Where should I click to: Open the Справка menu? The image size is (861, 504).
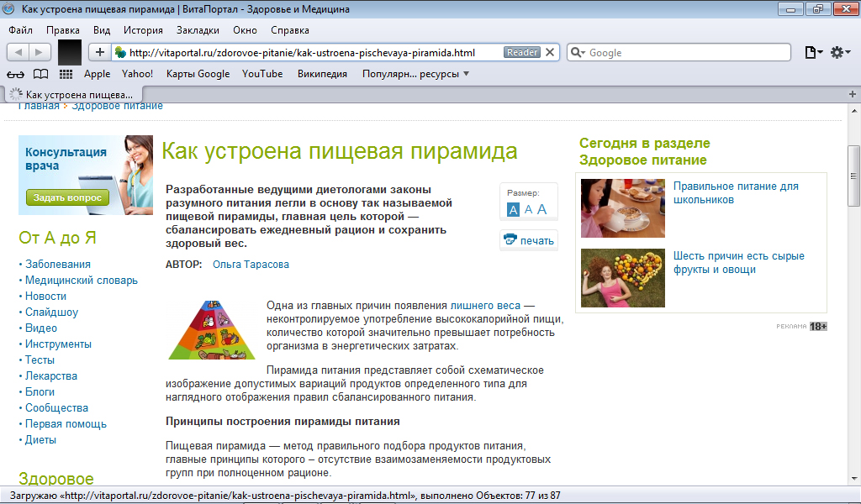pos(290,30)
